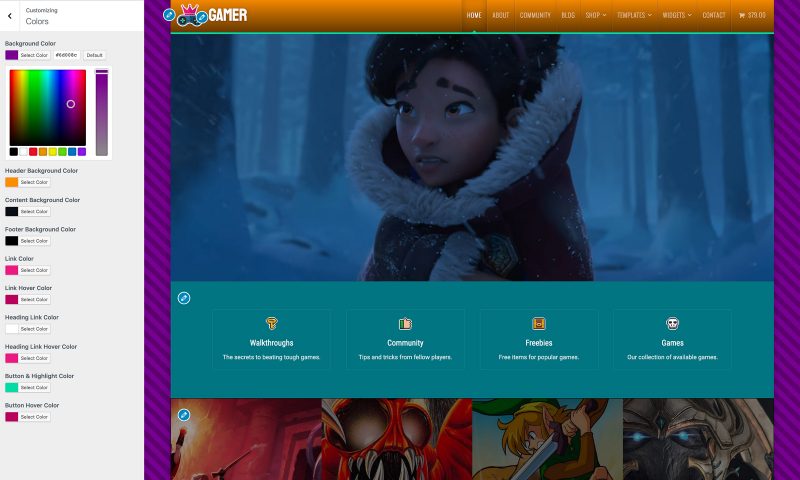The height and width of the screenshot is (480, 800).
Task: Open Select Color for Heading Link Hover Color
Action: point(34,358)
